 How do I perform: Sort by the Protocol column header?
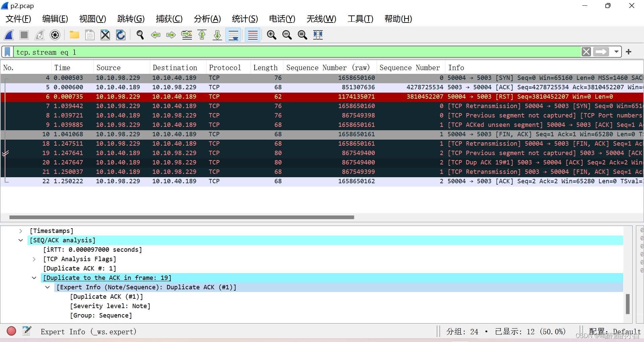(x=229, y=68)
